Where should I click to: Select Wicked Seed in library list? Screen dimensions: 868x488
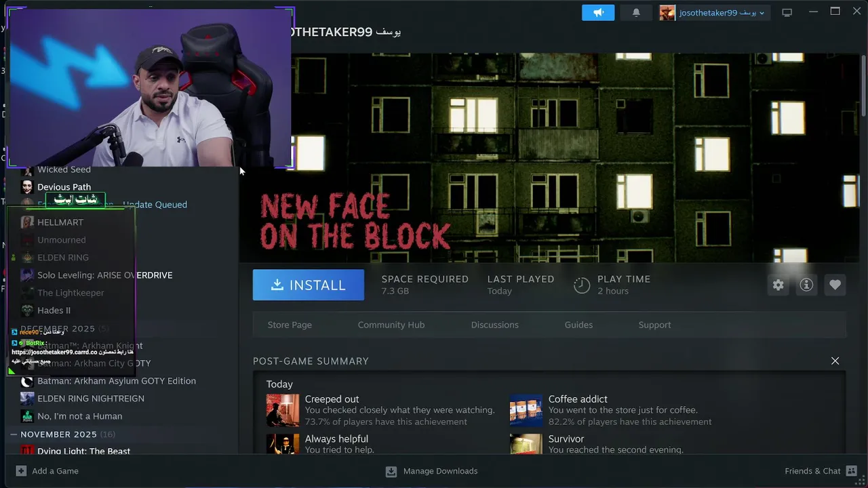[64, 170]
